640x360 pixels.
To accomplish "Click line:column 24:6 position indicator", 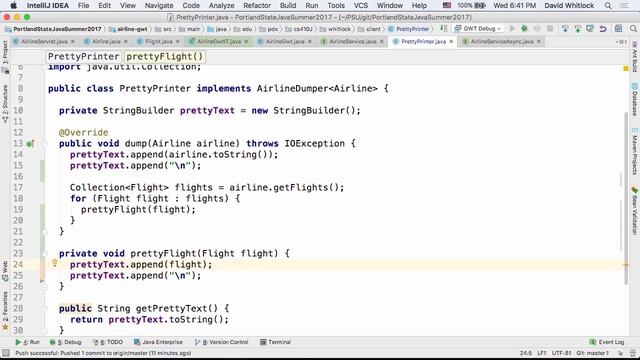I will pyautogui.click(x=526, y=353).
